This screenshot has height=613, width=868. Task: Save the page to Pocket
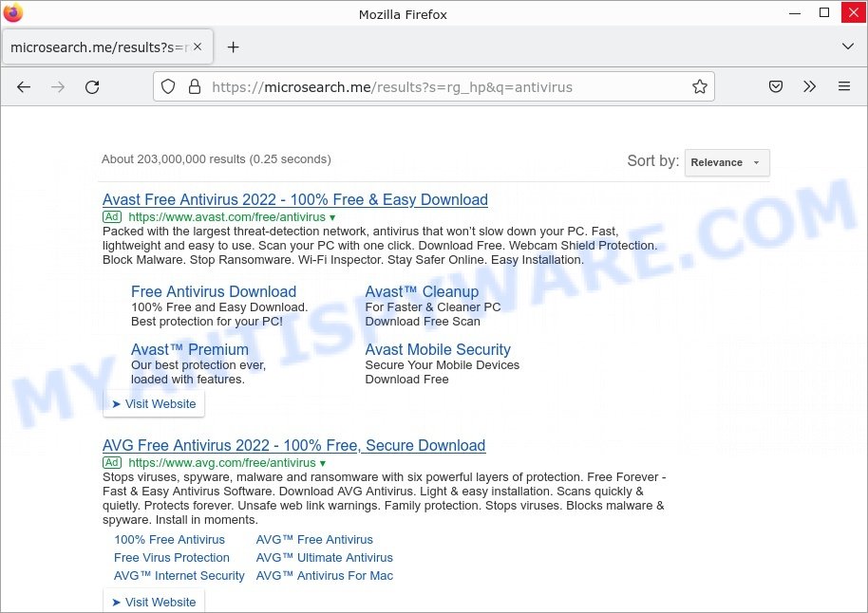775,86
